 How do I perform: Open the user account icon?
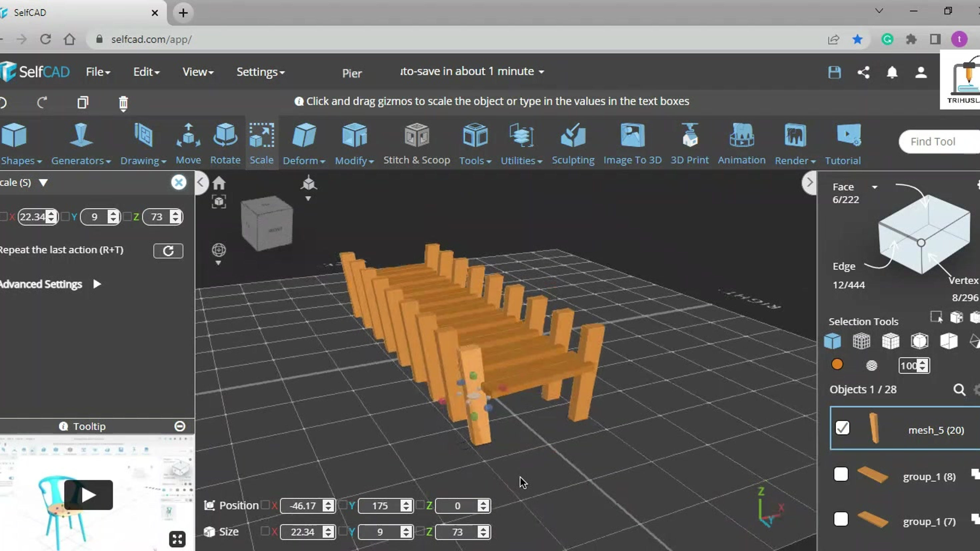921,72
